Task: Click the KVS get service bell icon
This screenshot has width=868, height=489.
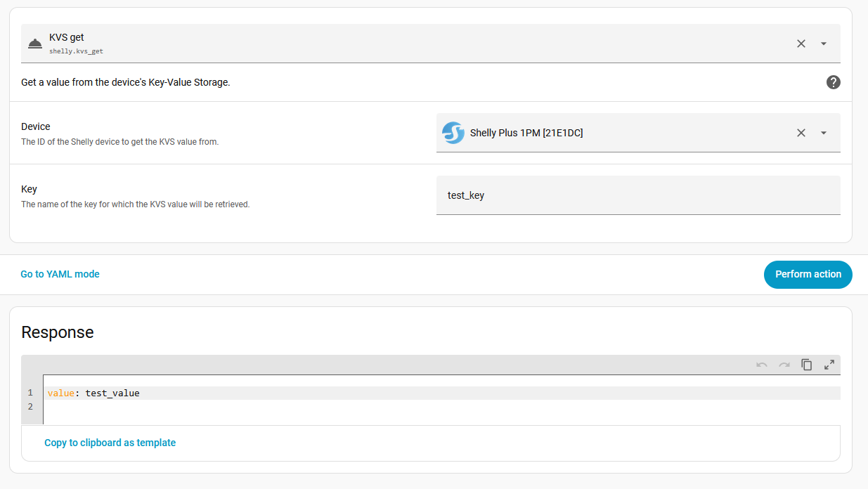Action: click(34, 44)
